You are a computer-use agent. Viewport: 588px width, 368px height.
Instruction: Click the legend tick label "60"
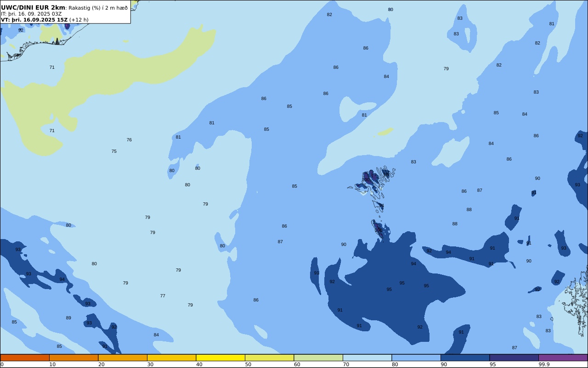click(297, 364)
